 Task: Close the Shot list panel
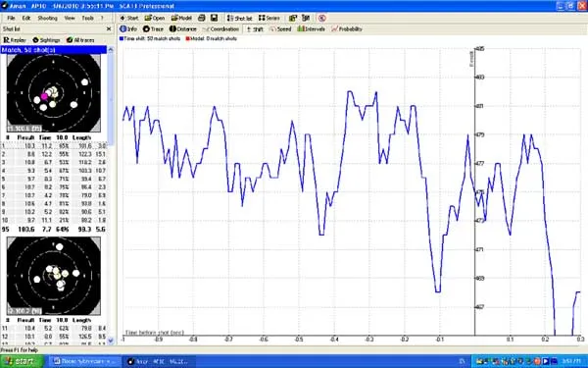coord(109,28)
